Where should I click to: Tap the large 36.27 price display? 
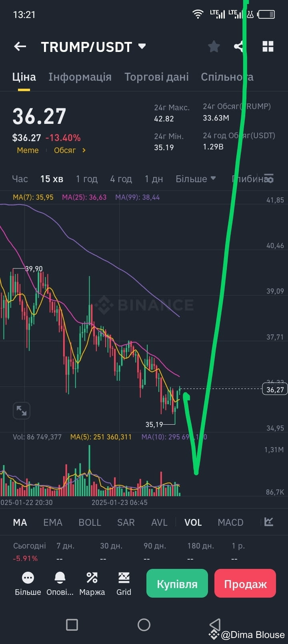click(39, 116)
